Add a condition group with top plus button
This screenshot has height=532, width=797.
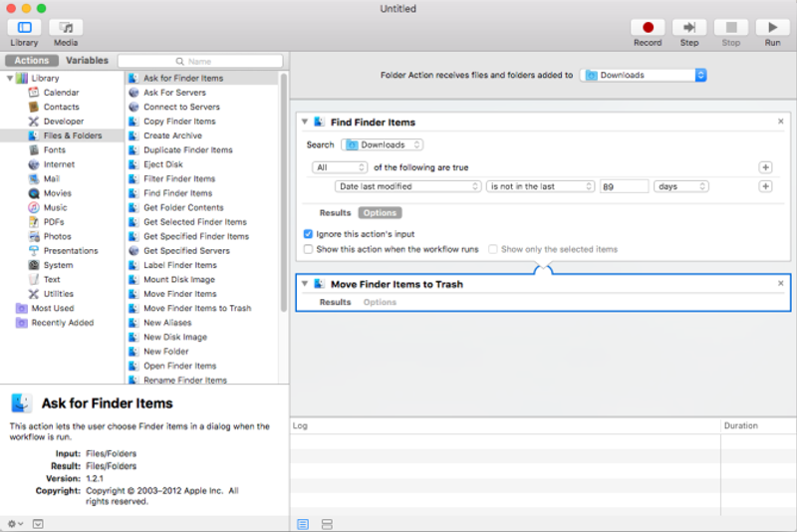click(765, 167)
